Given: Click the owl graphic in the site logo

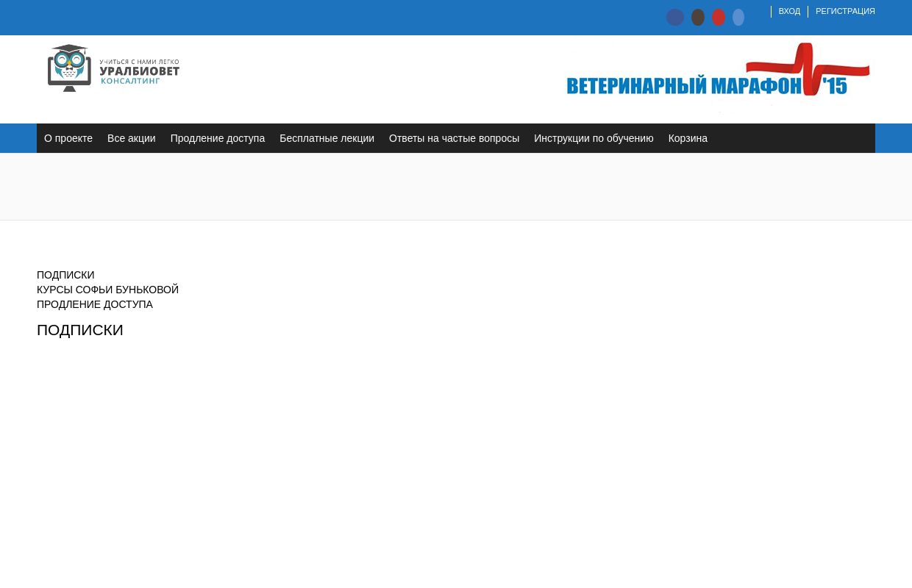Looking at the screenshot, I should (x=69, y=68).
